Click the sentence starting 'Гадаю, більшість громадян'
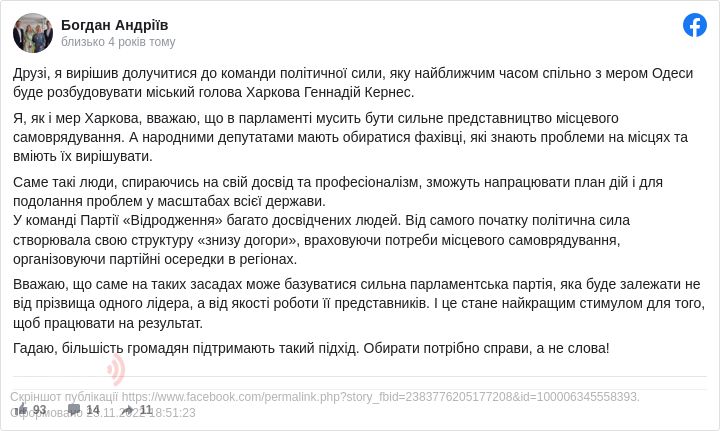 [311, 348]
